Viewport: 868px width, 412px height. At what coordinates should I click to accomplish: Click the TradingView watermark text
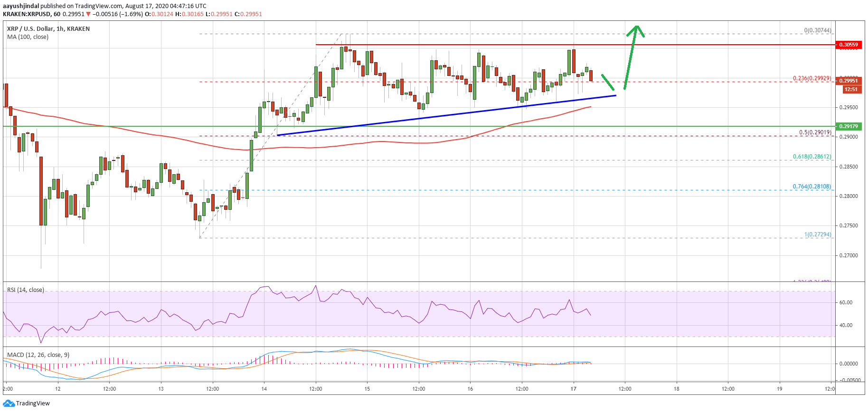[x=33, y=403]
